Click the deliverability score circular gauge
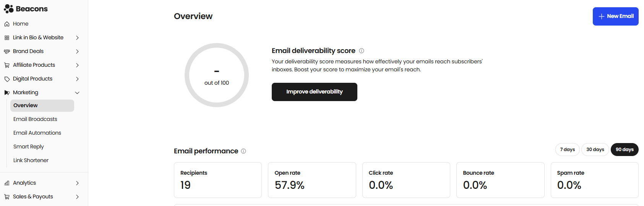The height and width of the screenshot is (206, 644). click(217, 75)
